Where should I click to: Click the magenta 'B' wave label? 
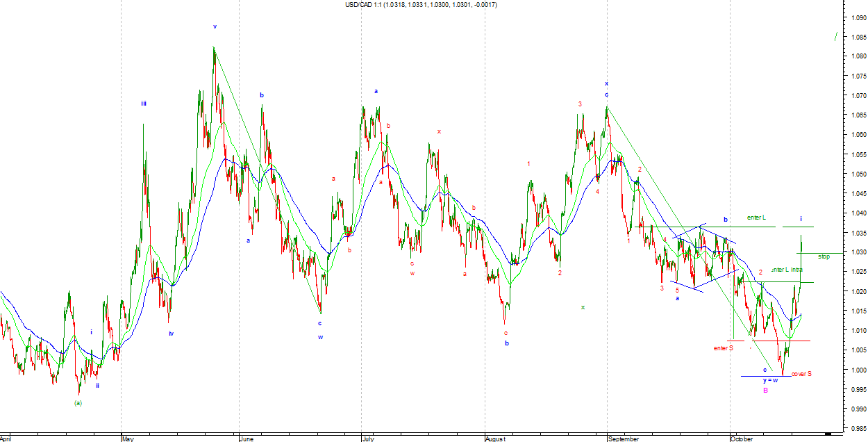point(766,391)
